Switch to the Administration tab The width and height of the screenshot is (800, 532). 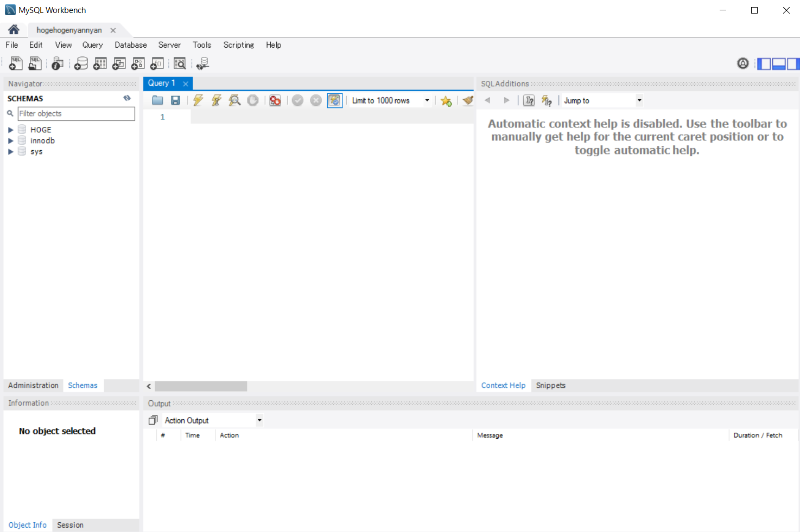33,386
